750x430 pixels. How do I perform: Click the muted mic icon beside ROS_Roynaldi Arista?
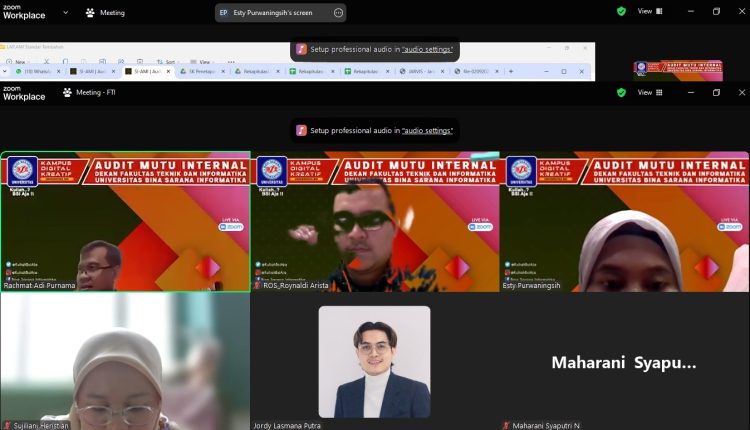pos(257,286)
